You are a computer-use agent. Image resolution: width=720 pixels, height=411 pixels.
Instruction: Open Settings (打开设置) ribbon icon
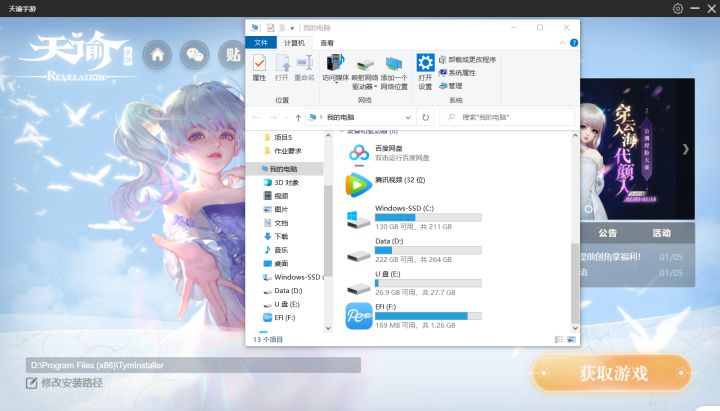click(x=425, y=72)
